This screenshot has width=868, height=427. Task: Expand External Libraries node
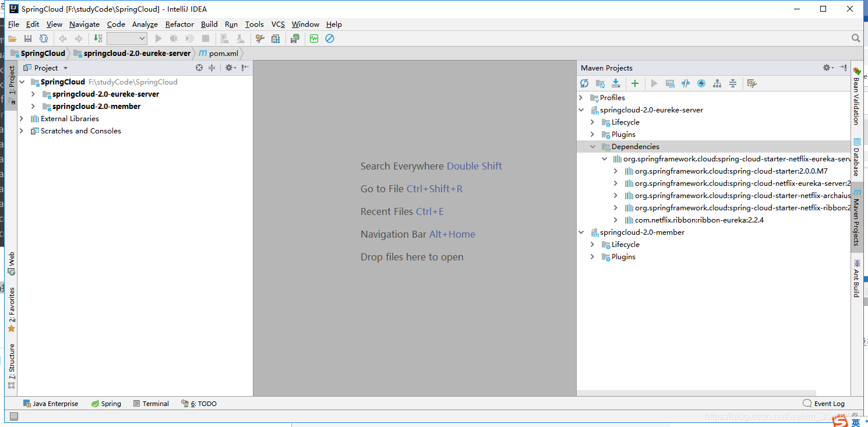coord(22,119)
